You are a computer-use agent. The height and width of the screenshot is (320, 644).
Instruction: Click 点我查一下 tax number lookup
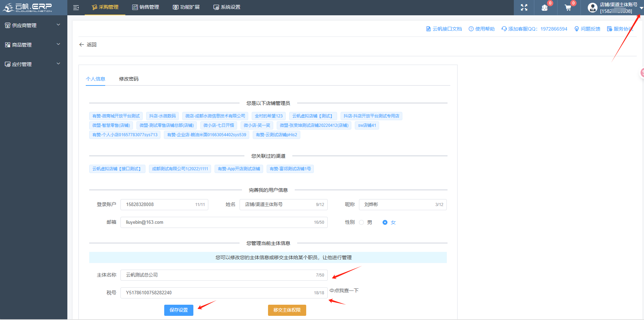click(344, 290)
